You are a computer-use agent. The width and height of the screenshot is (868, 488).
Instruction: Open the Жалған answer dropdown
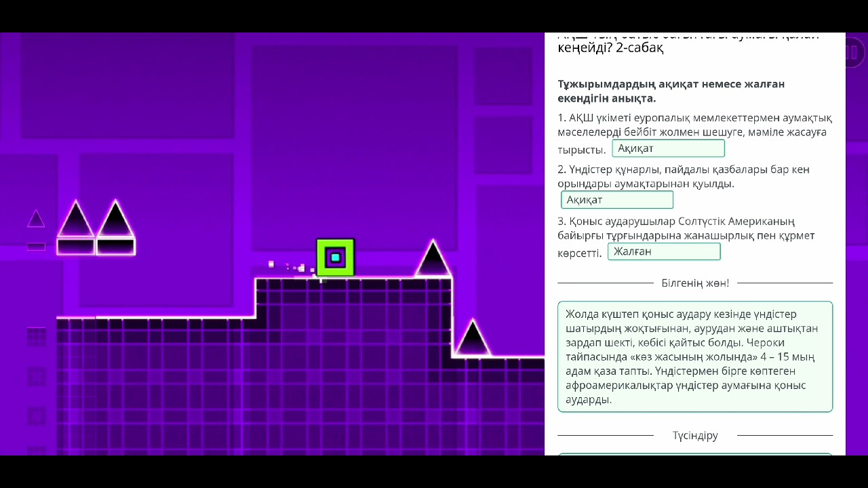[664, 251]
